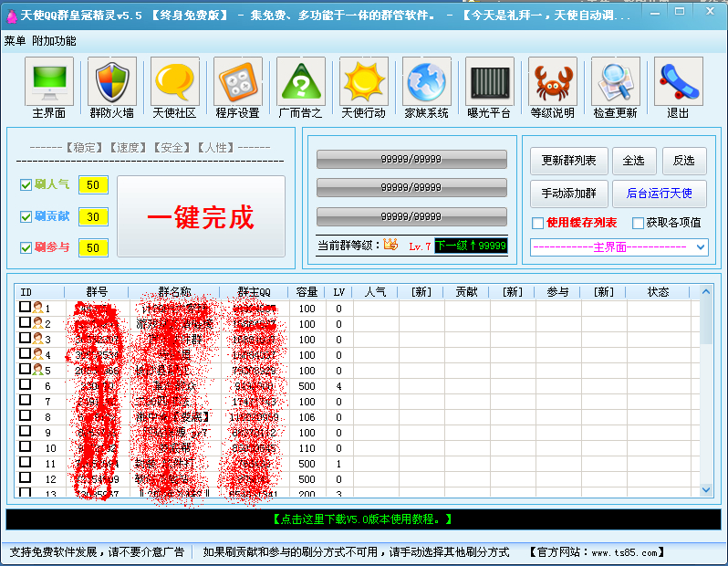Click the 一键完成 button
The width and height of the screenshot is (728, 566).
(x=201, y=216)
